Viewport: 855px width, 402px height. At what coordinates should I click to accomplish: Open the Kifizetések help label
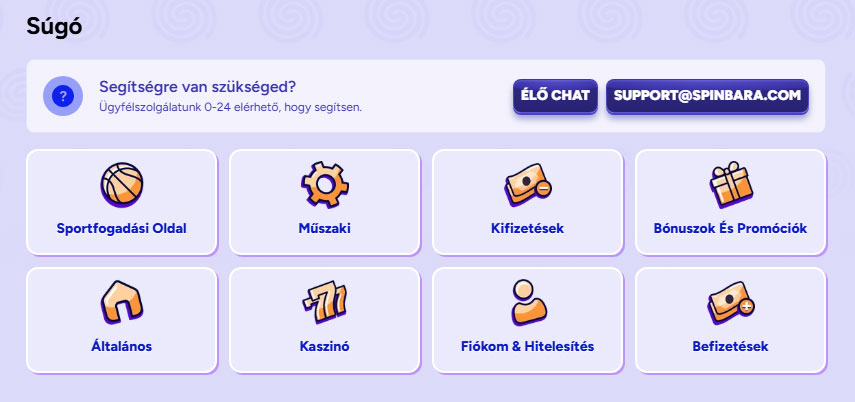coord(528,228)
